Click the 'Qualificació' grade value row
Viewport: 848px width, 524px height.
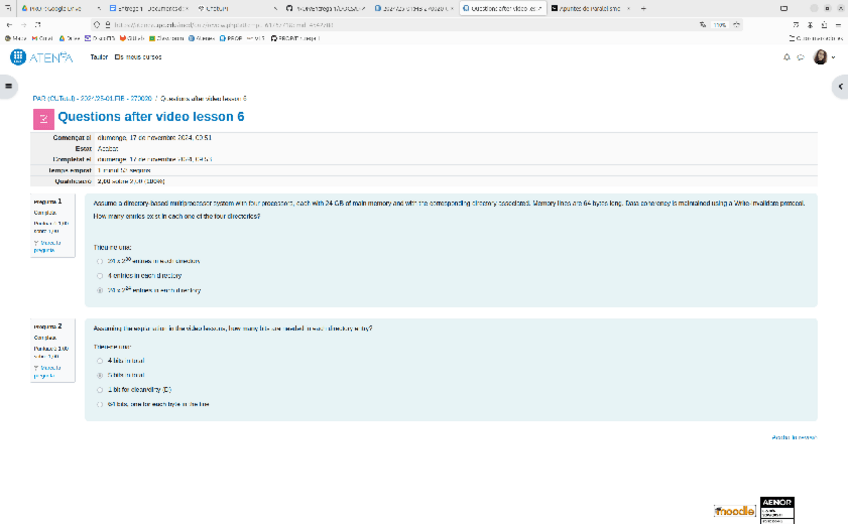[x=423, y=182]
